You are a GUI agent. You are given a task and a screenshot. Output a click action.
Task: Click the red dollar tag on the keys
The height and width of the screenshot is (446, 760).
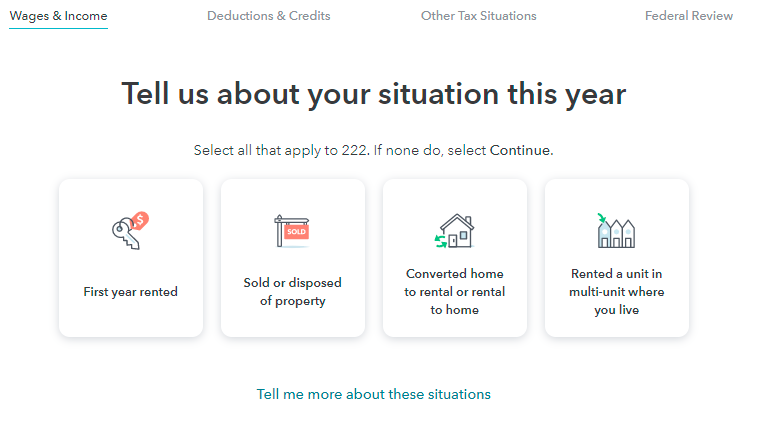point(140,221)
